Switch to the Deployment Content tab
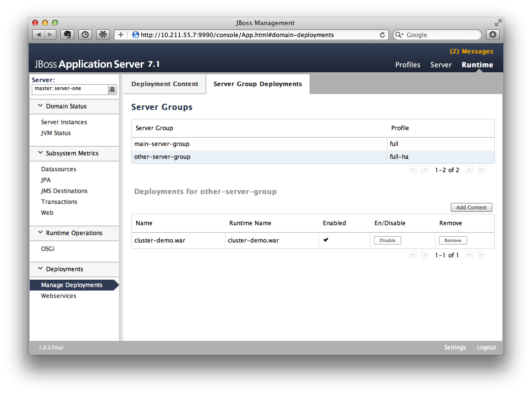 point(164,84)
